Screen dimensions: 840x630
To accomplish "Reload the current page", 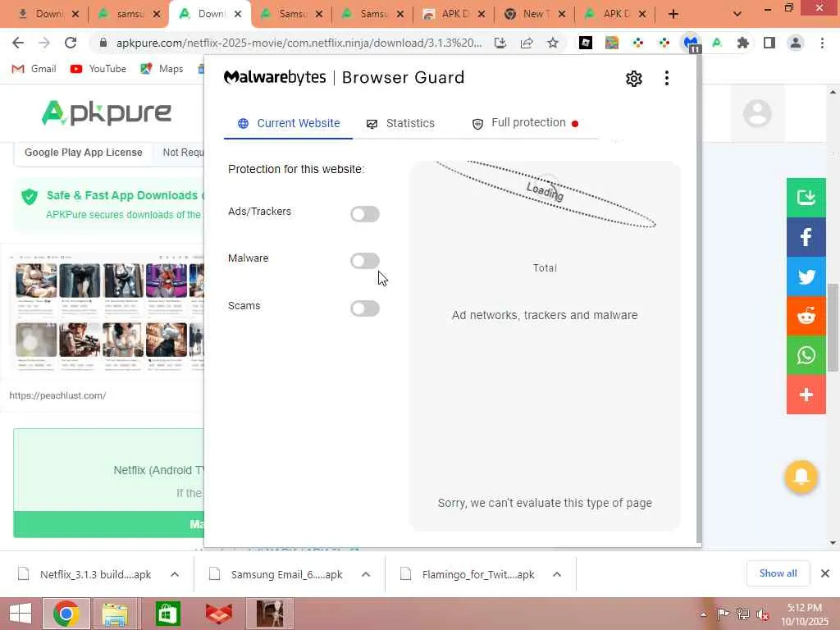I will (x=71, y=43).
